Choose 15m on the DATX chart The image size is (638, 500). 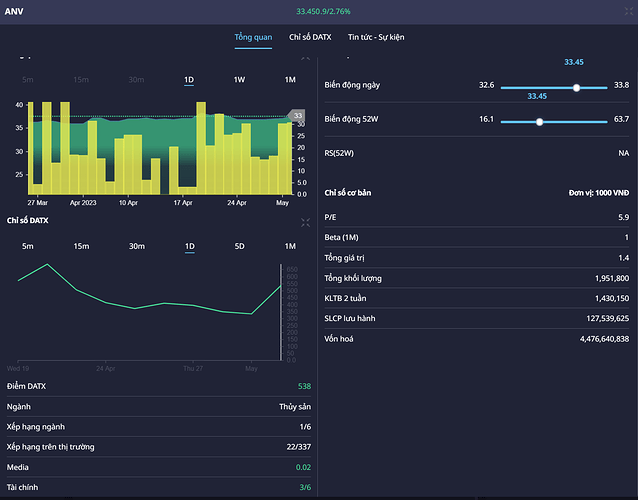pos(81,246)
